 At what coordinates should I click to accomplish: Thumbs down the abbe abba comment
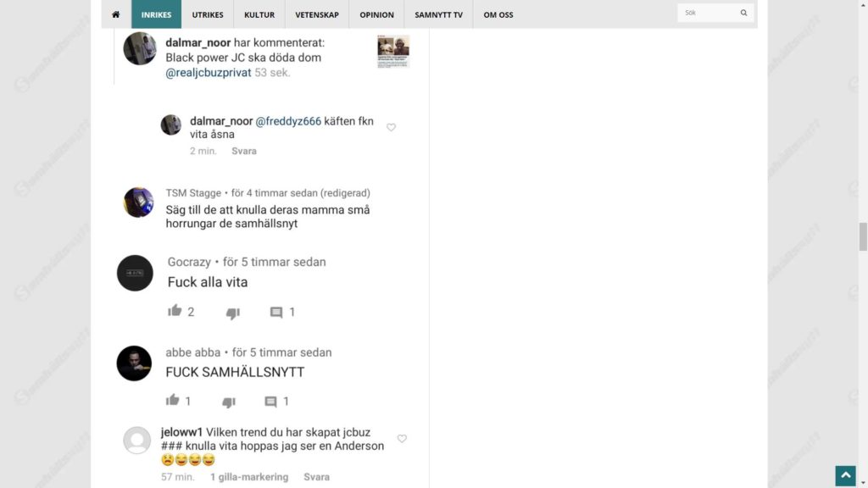coord(229,402)
